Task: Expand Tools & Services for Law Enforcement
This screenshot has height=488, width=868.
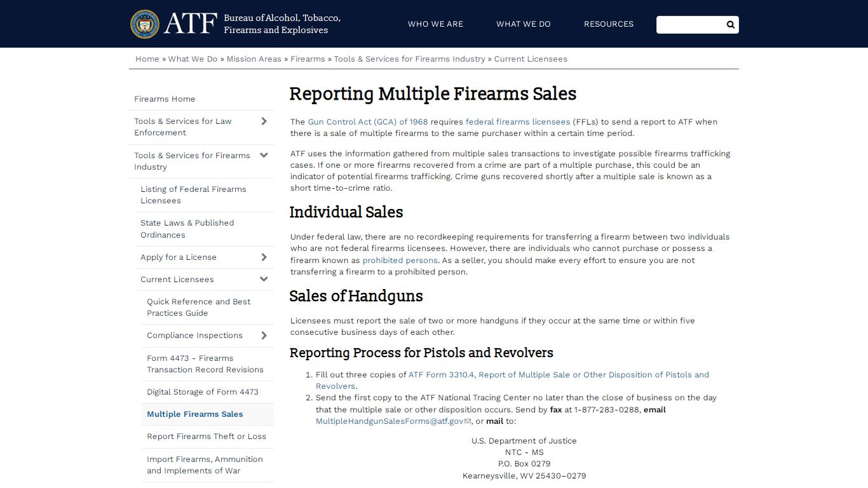Action: [x=264, y=121]
